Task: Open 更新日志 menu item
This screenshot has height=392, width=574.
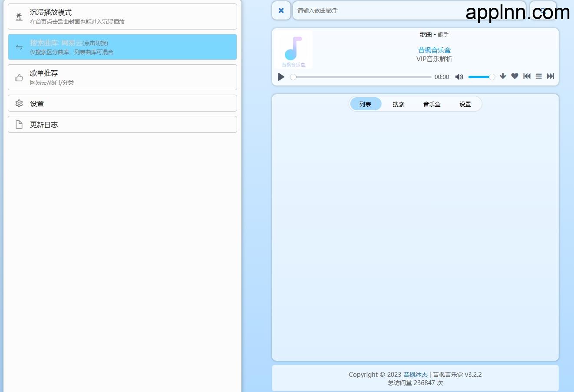Action: [122, 125]
